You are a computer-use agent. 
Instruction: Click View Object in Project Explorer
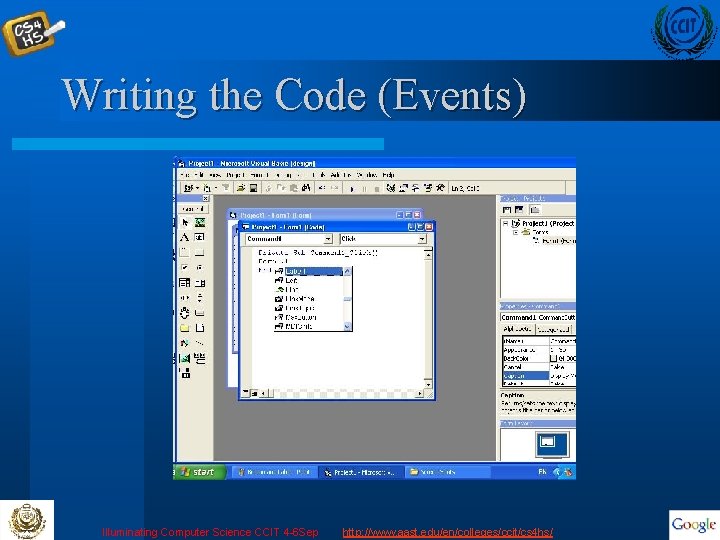click(x=519, y=210)
